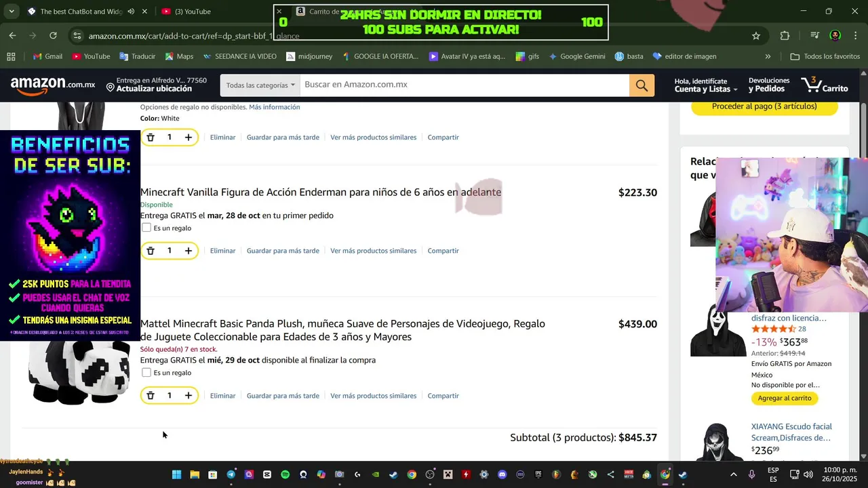Add one more Panda Plush with plus
The height and width of the screenshot is (488, 868).
[x=189, y=396]
